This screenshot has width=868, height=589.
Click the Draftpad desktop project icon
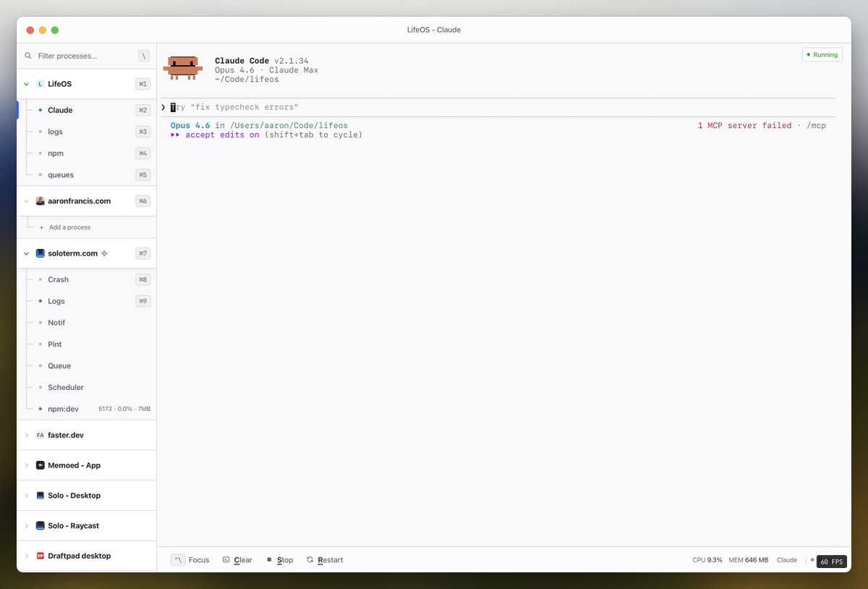pyautogui.click(x=41, y=556)
